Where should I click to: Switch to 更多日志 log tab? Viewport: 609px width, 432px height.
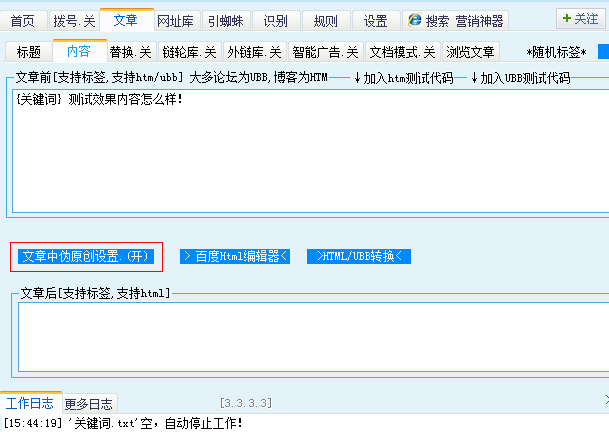pyautogui.click(x=89, y=404)
